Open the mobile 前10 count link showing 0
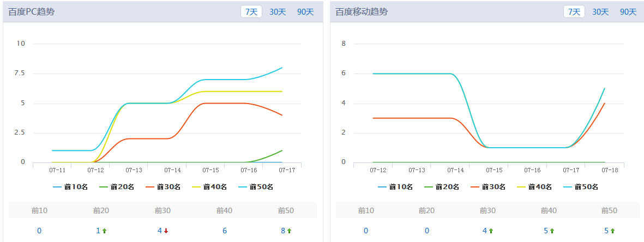Screen dimensions: 644x242 pyautogui.click(x=366, y=231)
